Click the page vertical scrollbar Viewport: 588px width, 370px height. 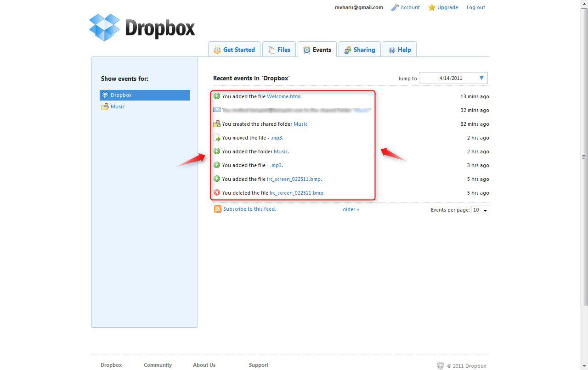coord(584,156)
